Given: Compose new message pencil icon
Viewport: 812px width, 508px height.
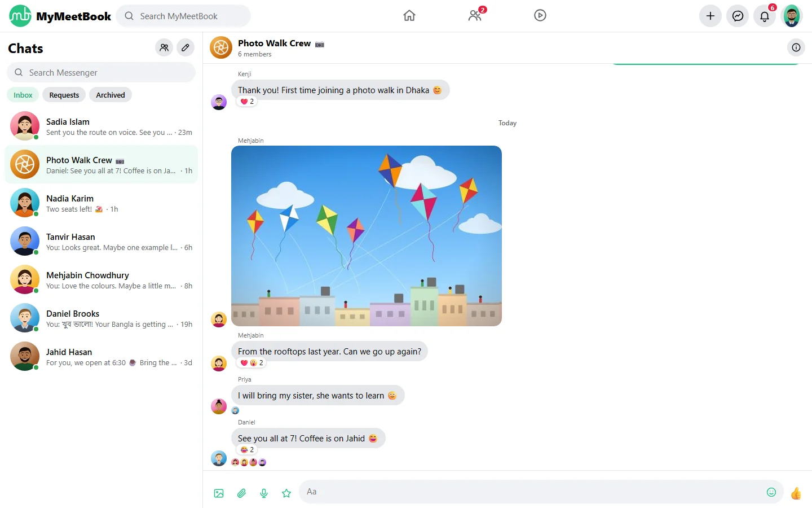Looking at the screenshot, I should 186,48.
